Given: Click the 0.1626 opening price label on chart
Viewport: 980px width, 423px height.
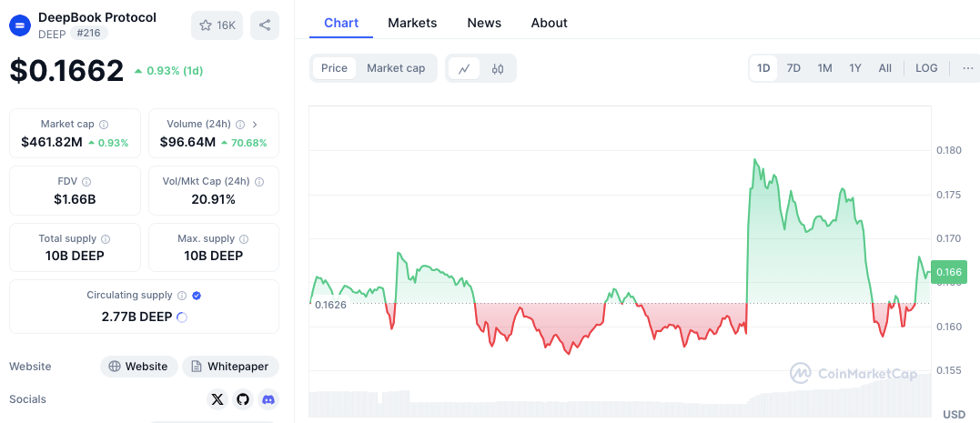Looking at the screenshot, I should pyautogui.click(x=330, y=305).
